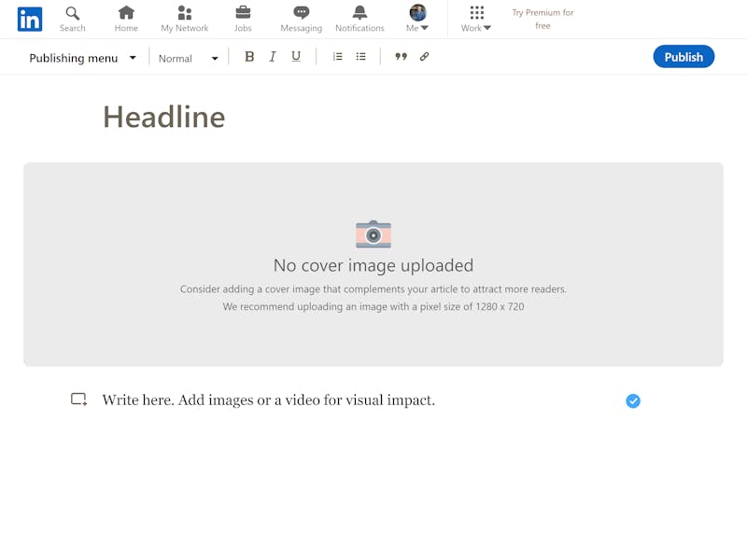The image size is (747, 560).
Task: Toggle underline formatting
Action: (296, 57)
